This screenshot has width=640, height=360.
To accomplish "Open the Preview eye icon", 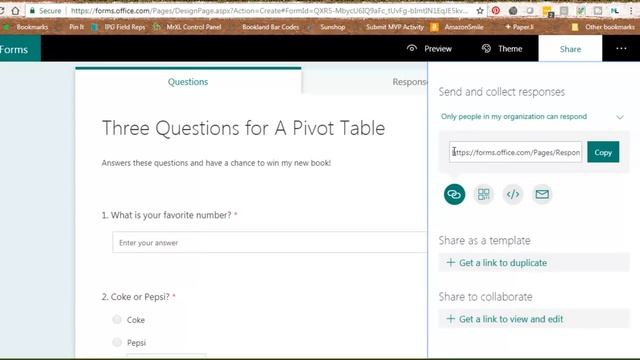I will (x=412, y=48).
